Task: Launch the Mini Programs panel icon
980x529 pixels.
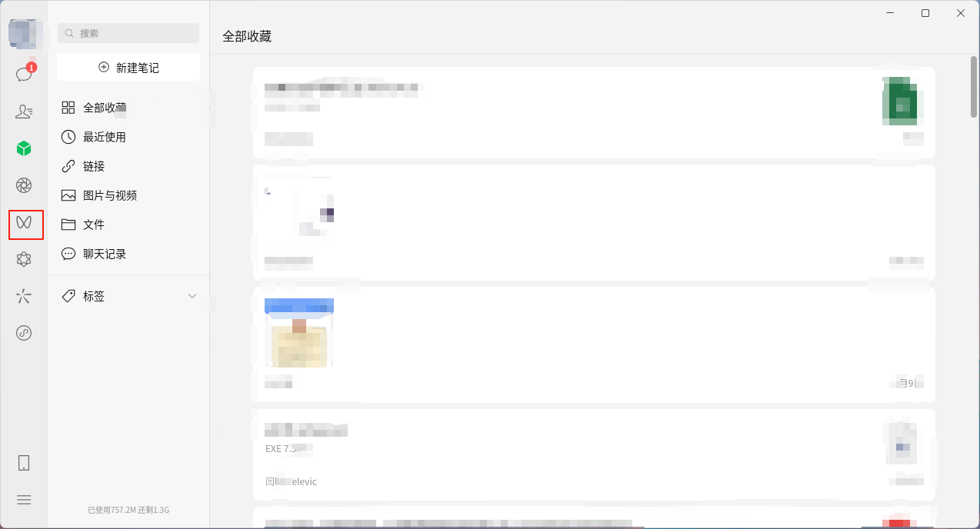Action: pos(24,333)
